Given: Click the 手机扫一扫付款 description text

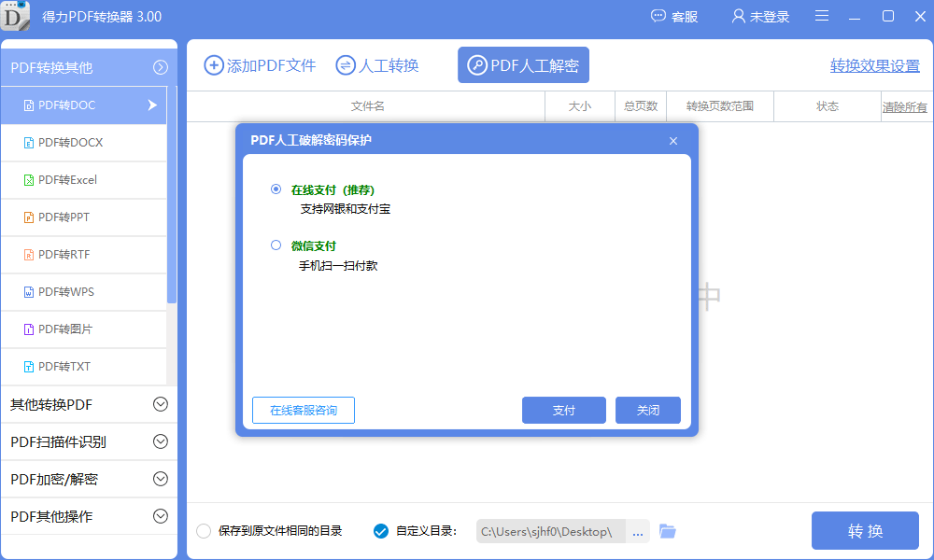Looking at the screenshot, I should tap(338, 265).
